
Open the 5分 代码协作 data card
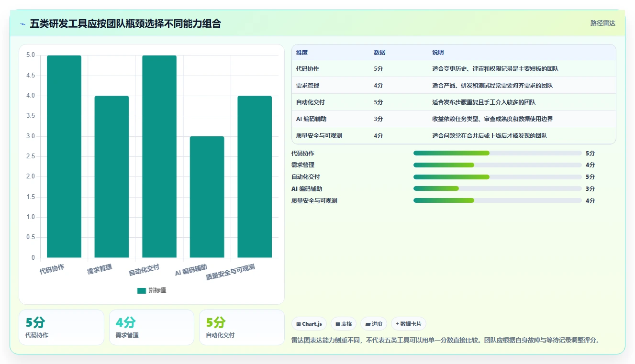(61, 327)
